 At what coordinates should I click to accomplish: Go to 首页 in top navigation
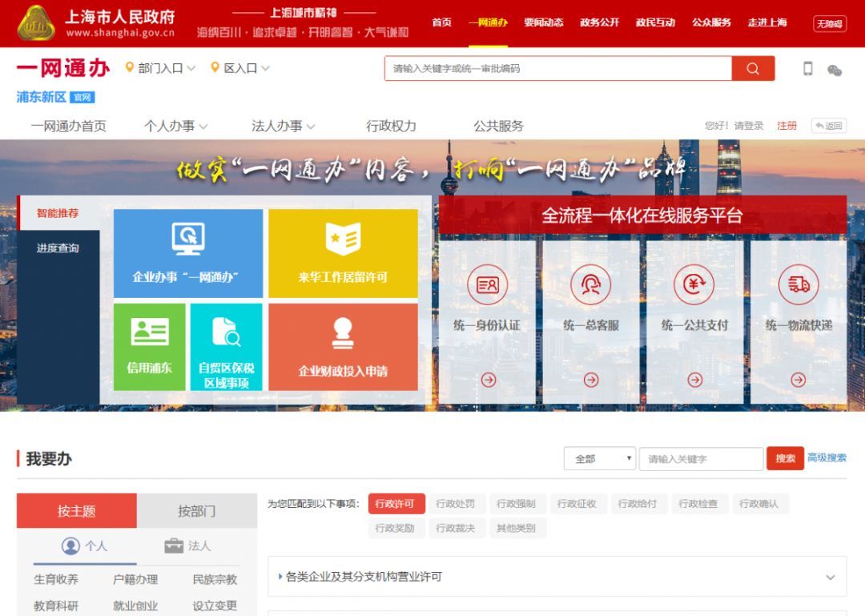tap(442, 22)
